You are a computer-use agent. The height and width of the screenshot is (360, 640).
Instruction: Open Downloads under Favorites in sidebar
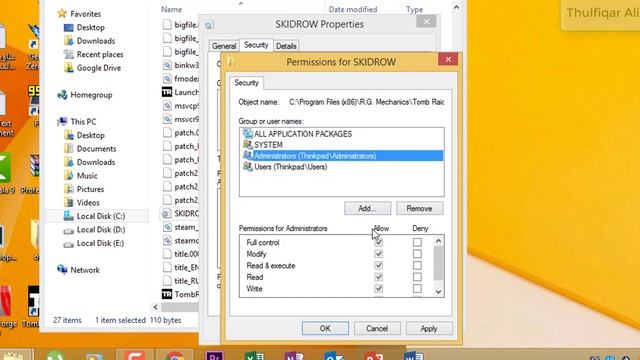[96, 41]
